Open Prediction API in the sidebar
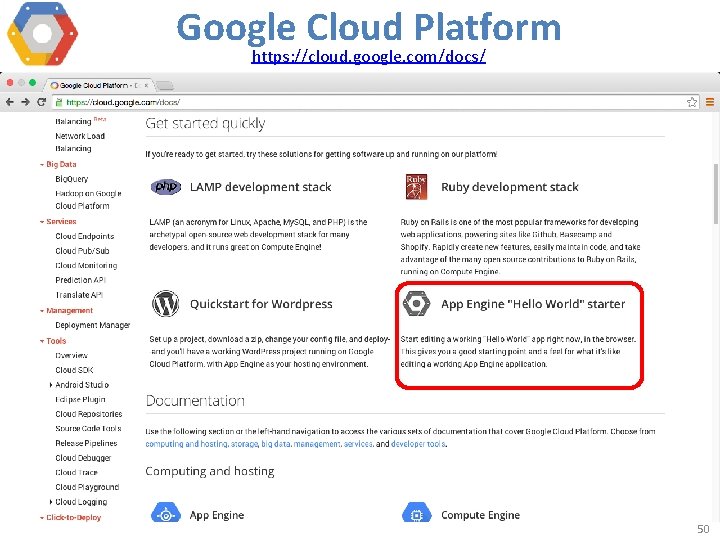The width and height of the screenshot is (720, 540). (80, 280)
